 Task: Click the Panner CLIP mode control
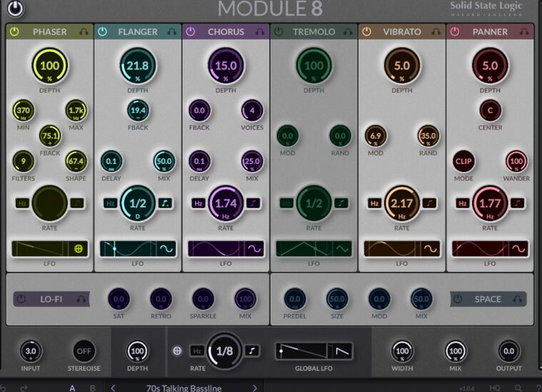[x=463, y=161]
